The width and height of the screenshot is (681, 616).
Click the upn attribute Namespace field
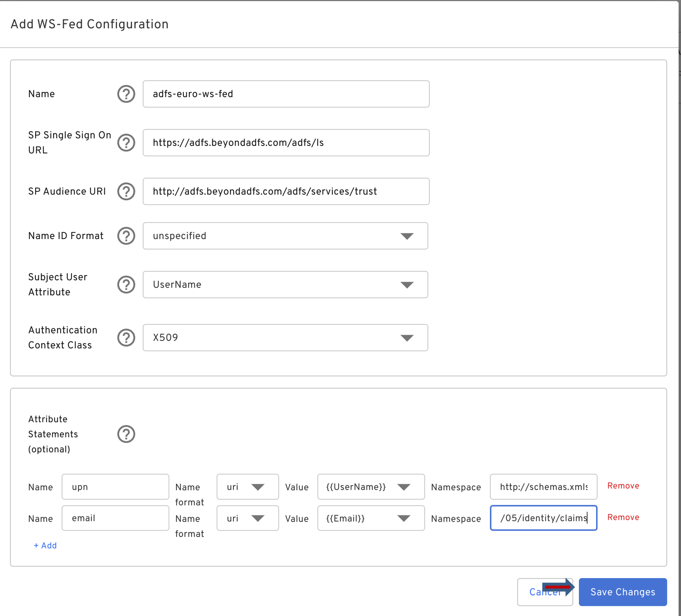pyautogui.click(x=543, y=487)
